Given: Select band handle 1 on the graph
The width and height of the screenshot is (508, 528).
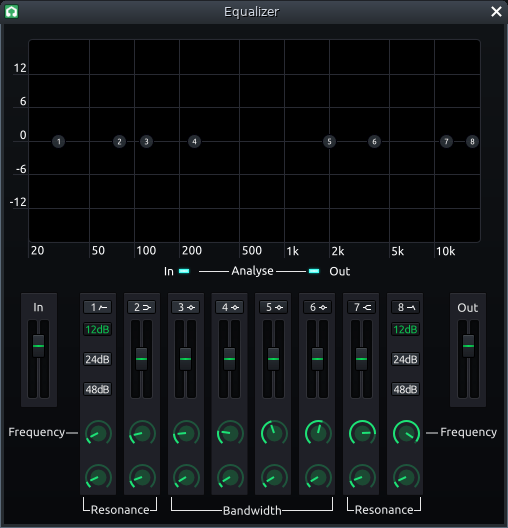Looking at the screenshot, I should coord(59,141).
